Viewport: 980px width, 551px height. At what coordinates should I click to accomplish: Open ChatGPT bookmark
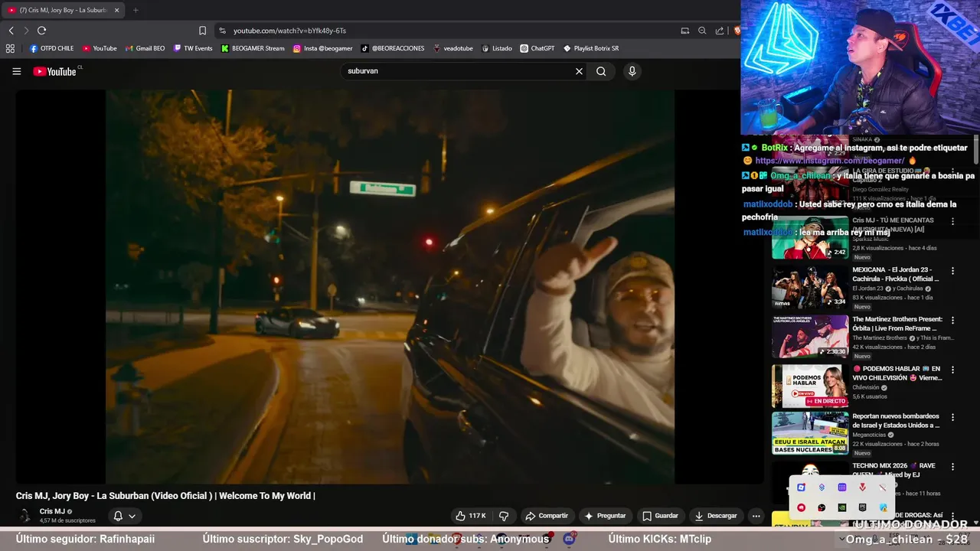pos(537,48)
